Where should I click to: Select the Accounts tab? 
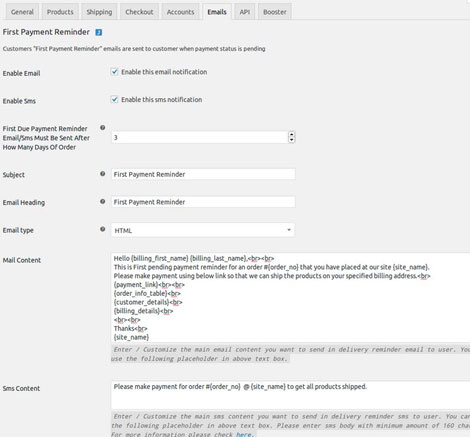pos(180,12)
